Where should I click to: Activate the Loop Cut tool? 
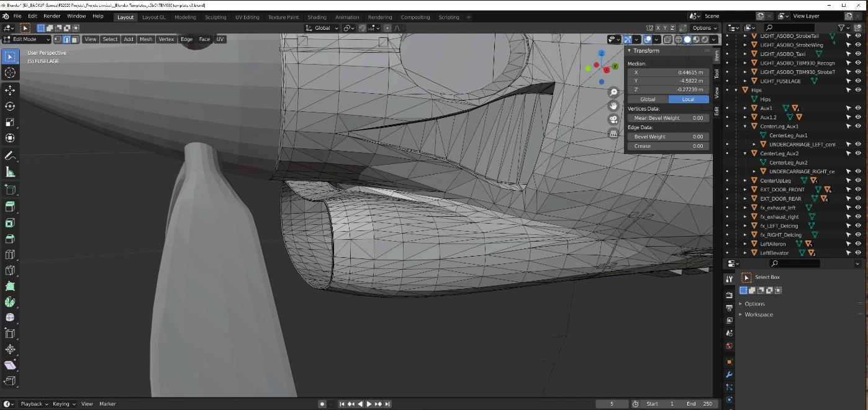click(x=10, y=254)
